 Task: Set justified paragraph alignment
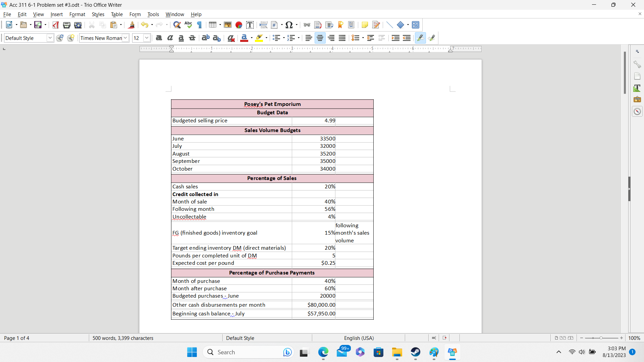pos(342,38)
